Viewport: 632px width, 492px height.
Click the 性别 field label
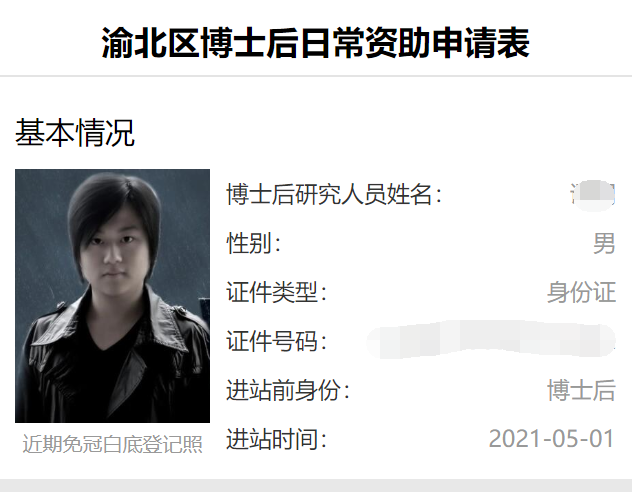pyautogui.click(x=254, y=243)
